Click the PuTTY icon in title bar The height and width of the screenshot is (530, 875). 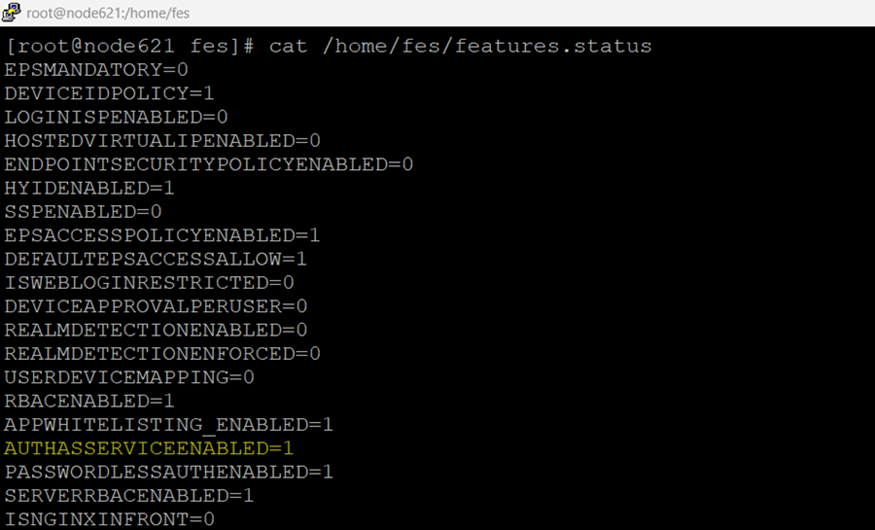(13, 13)
